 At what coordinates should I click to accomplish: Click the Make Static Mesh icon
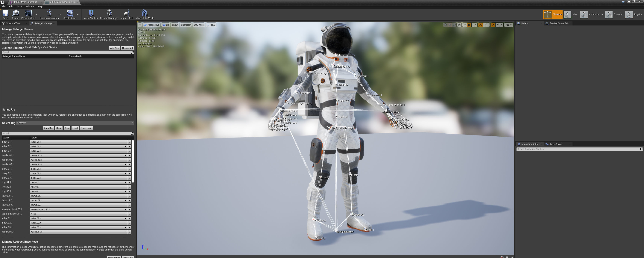click(144, 13)
